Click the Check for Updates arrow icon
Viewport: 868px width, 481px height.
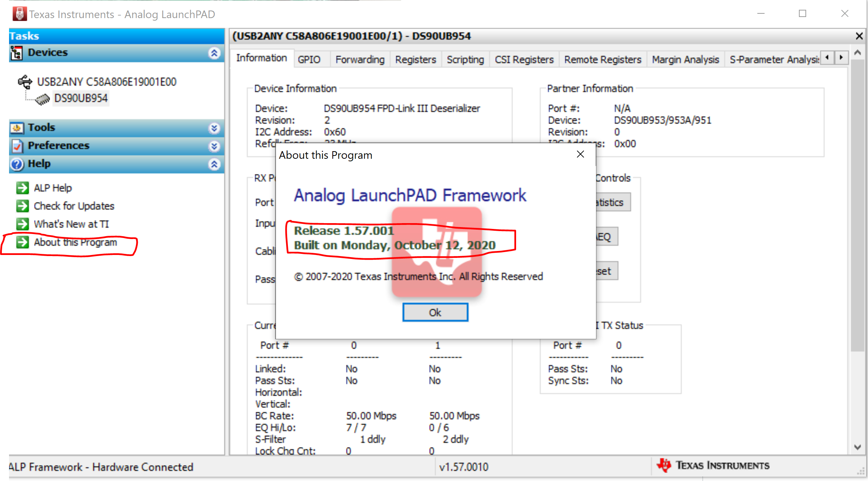coord(22,206)
